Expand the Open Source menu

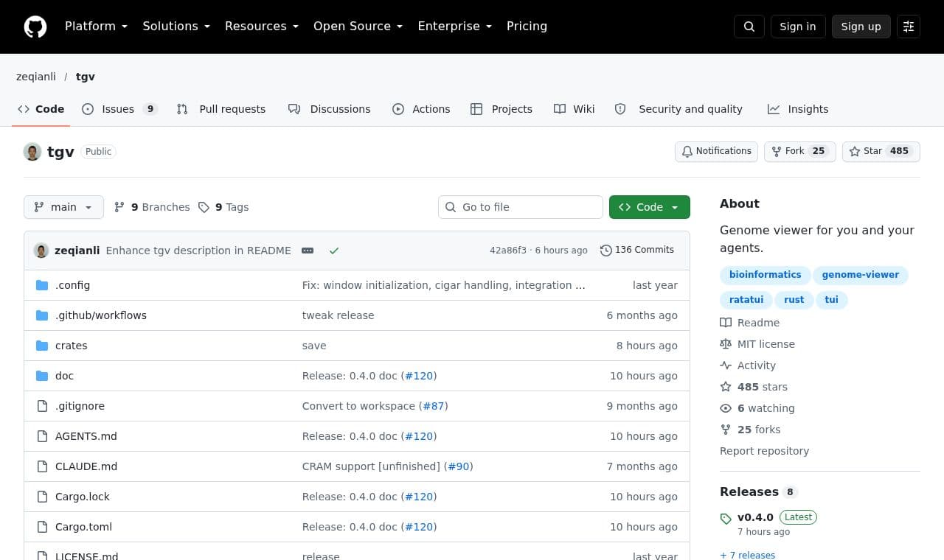coord(358,27)
